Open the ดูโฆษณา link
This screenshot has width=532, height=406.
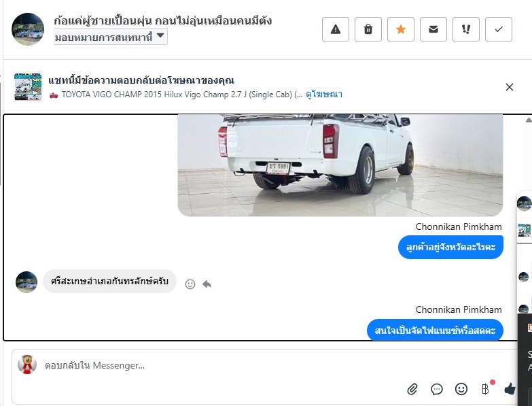coord(324,94)
